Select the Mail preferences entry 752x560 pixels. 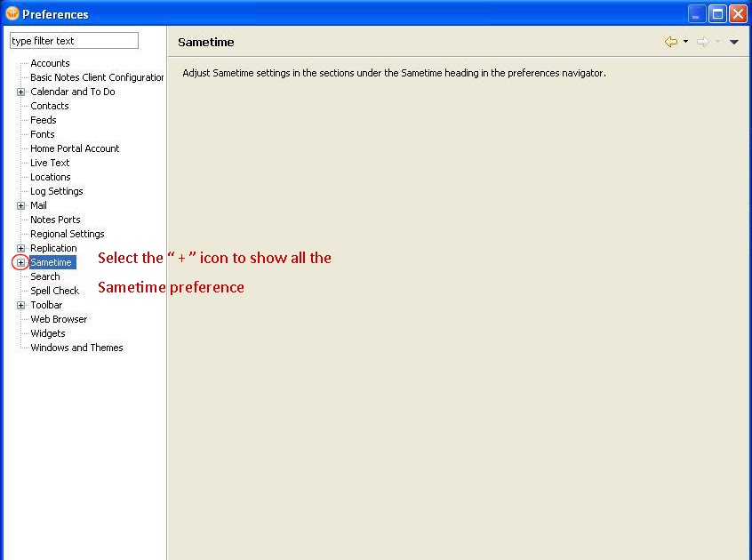[38, 205]
